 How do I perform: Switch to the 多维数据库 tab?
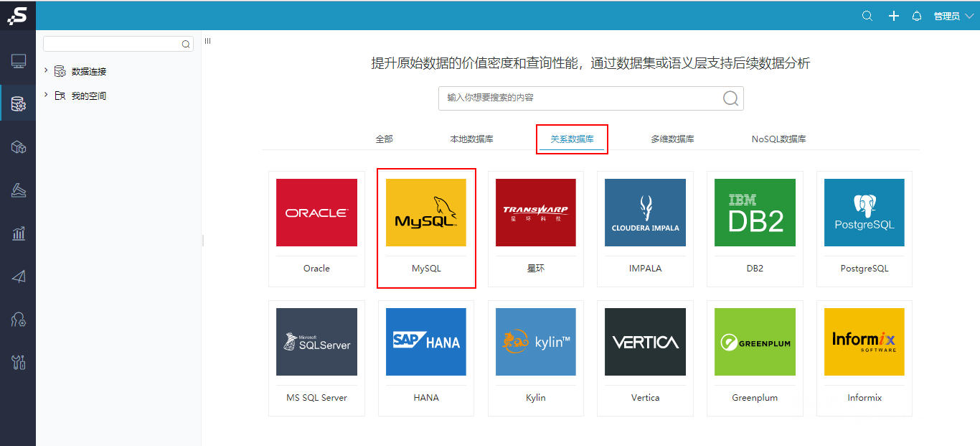pyautogui.click(x=672, y=139)
